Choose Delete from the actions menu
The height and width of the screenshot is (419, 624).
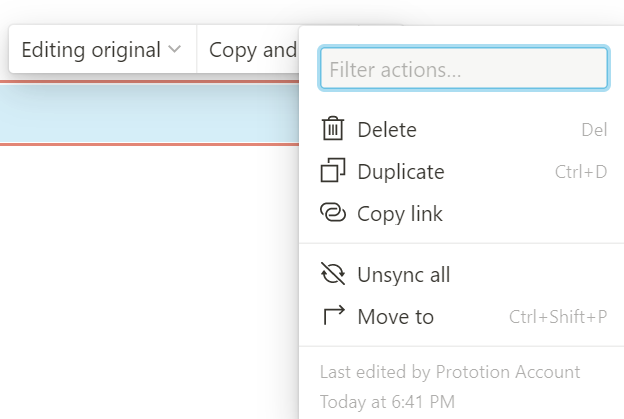[464, 129]
